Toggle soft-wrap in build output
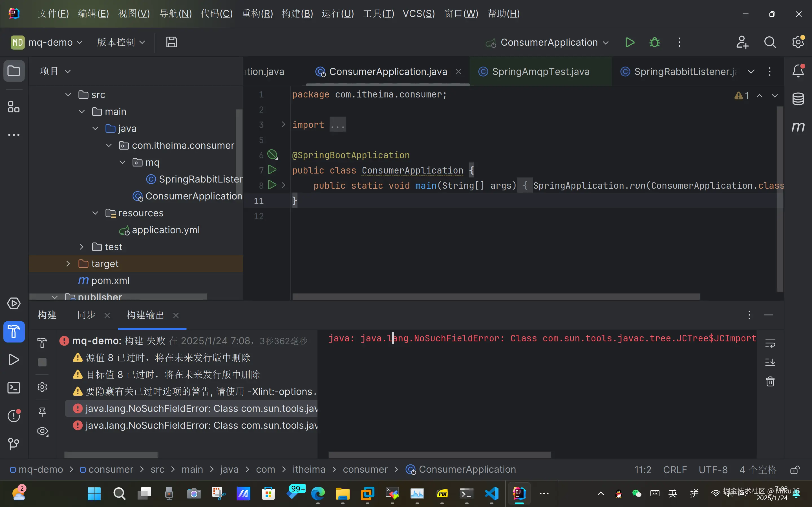 click(770, 343)
